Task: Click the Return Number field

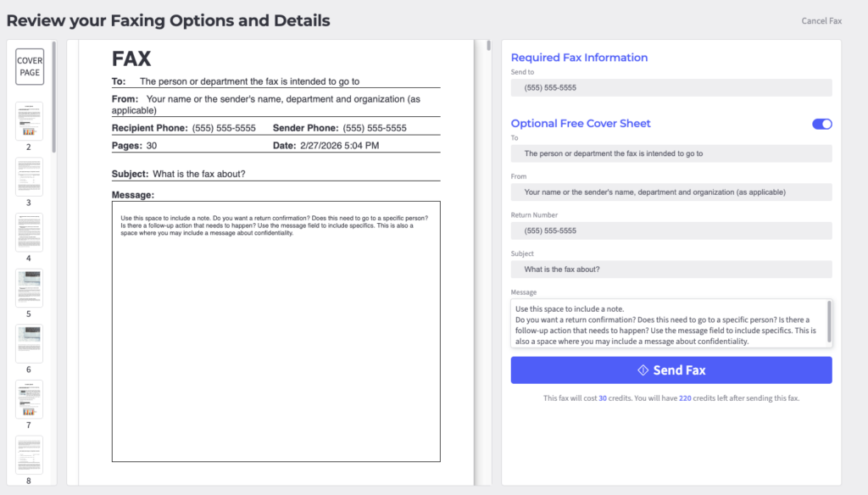Action: click(671, 231)
